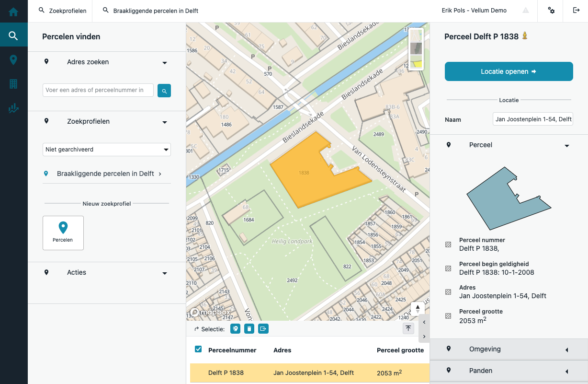Expand the Omgeving section
Screen dimensions: 588x384
click(509, 349)
